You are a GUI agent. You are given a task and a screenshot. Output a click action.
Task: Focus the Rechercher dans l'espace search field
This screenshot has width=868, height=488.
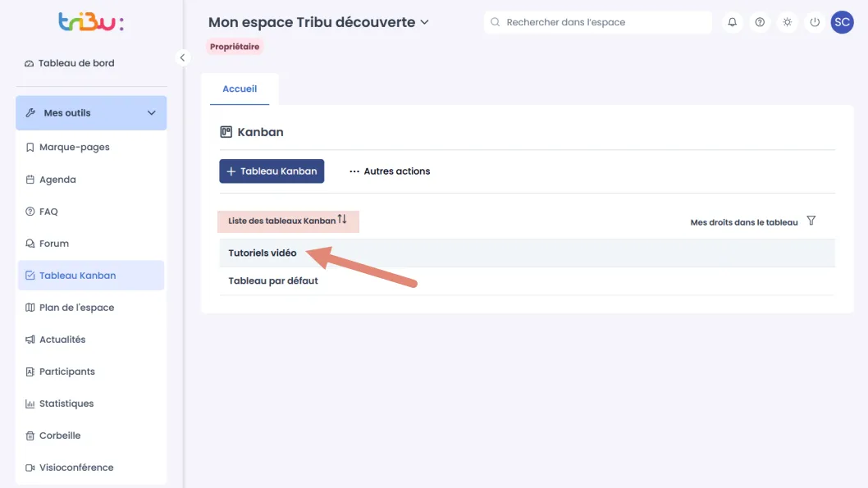pyautogui.click(x=598, y=22)
